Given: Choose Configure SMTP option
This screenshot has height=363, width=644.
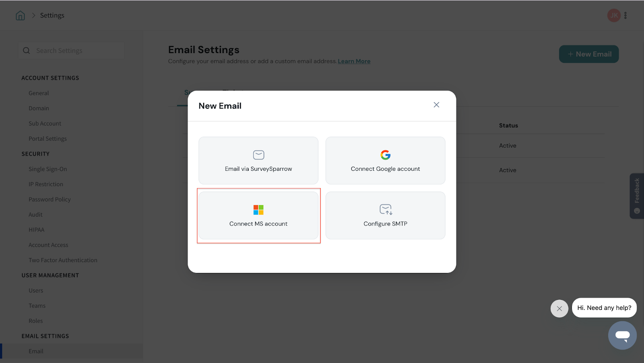Looking at the screenshot, I should (385, 215).
